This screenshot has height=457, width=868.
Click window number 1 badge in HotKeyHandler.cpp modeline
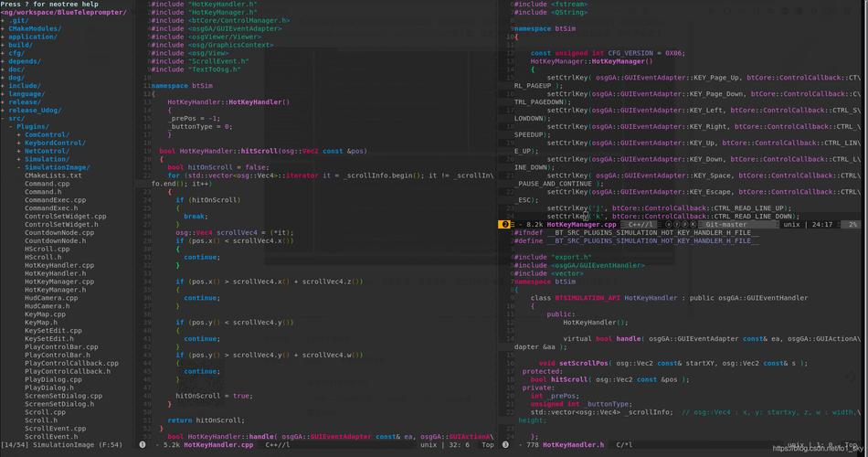click(x=143, y=444)
